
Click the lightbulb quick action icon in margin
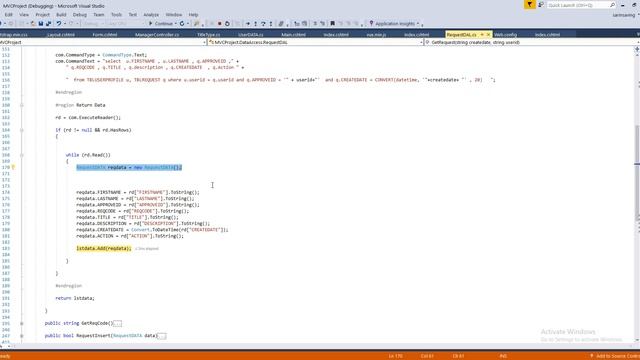click(x=13, y=167)
